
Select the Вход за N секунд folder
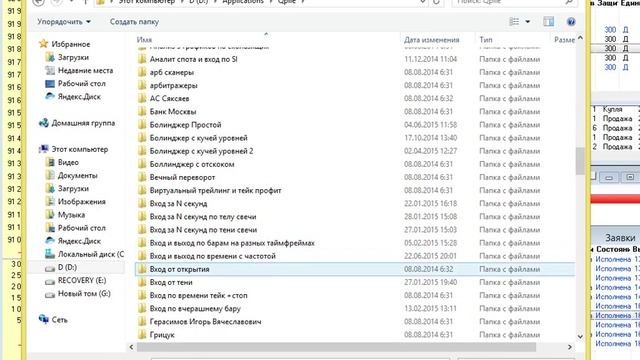click(178, 203)
